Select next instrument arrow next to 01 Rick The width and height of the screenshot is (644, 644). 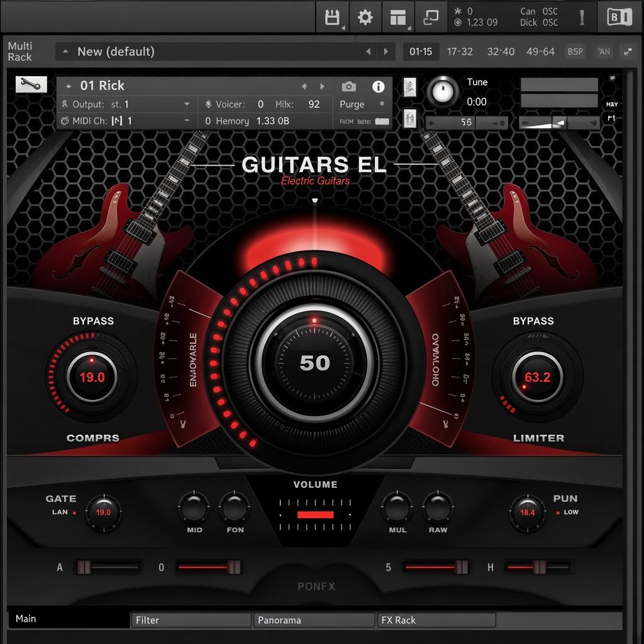pyautogui.click(x=322, y=86)
